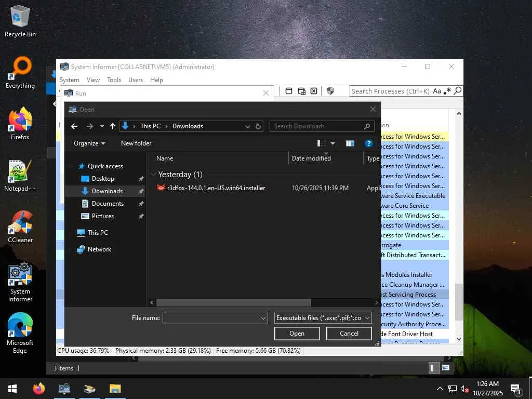Open the System Informer desktop shortcut

pyautogui.click(x=20, y=282)
